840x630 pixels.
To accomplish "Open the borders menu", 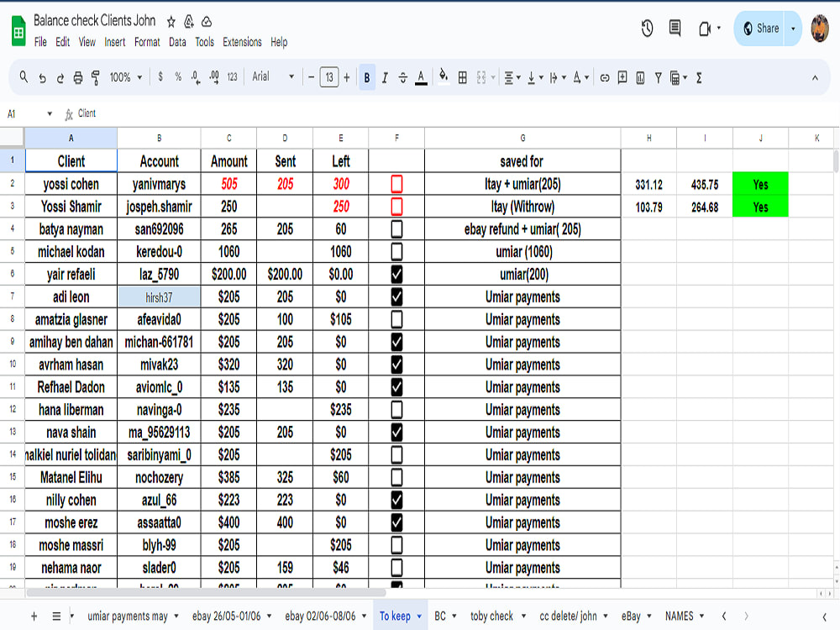I will (462, 78).
